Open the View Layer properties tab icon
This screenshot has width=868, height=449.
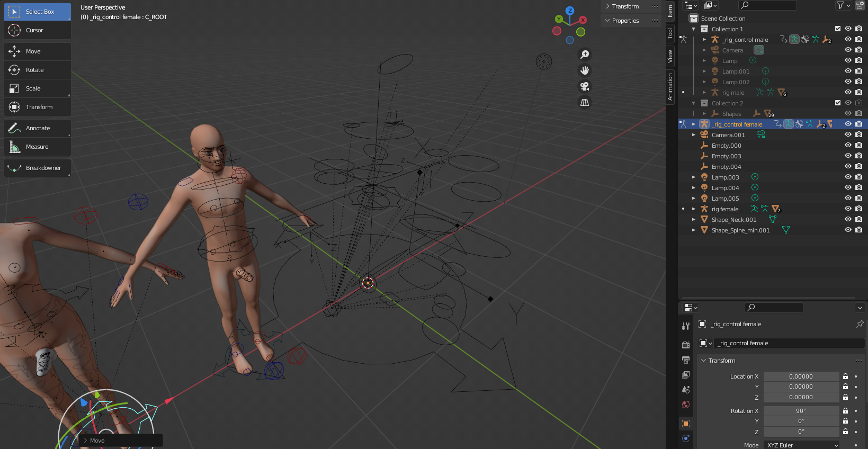coord(686,375)
